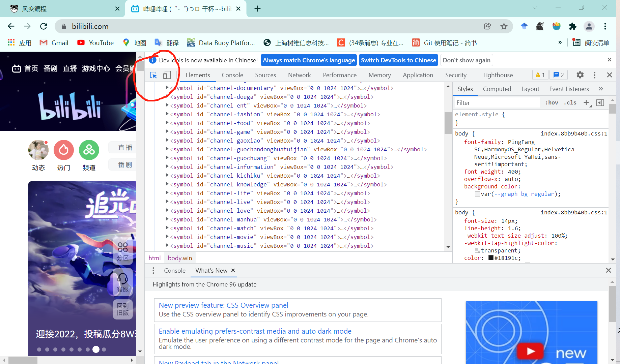Click the 直播 link in bilibili header
This screenshot has width=620, height=364.
point(70,68)
